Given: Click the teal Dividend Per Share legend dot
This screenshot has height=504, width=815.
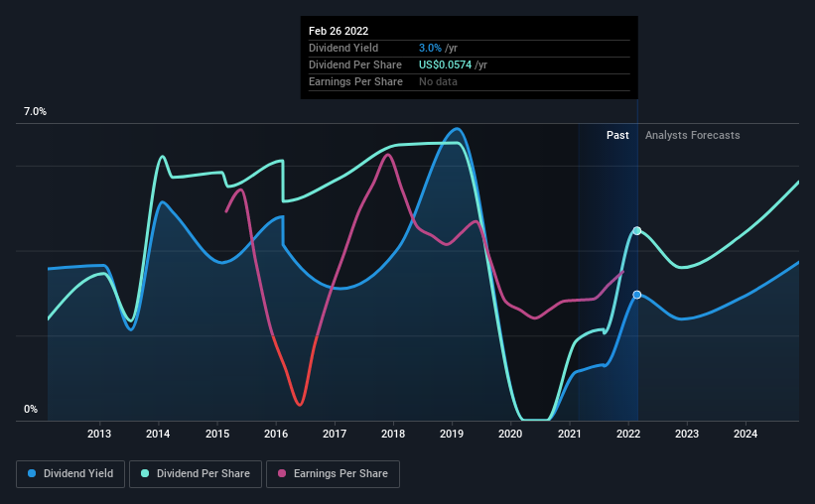Looking at the screenshot, I should pyautogui.click(x=145, y=473).
